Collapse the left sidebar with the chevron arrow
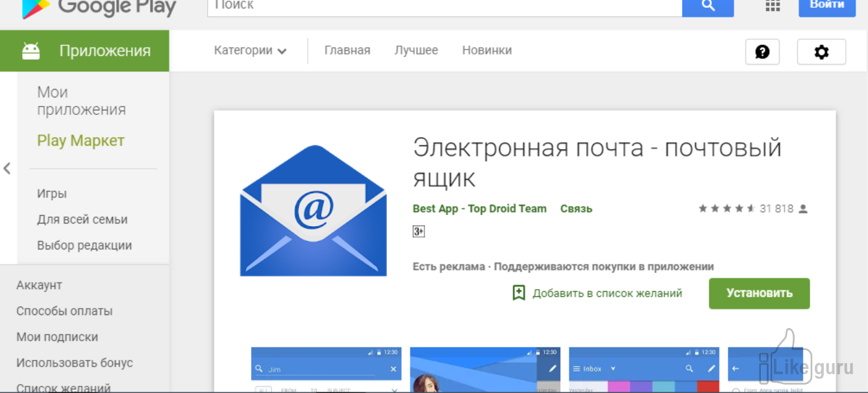 pos(7,169)
